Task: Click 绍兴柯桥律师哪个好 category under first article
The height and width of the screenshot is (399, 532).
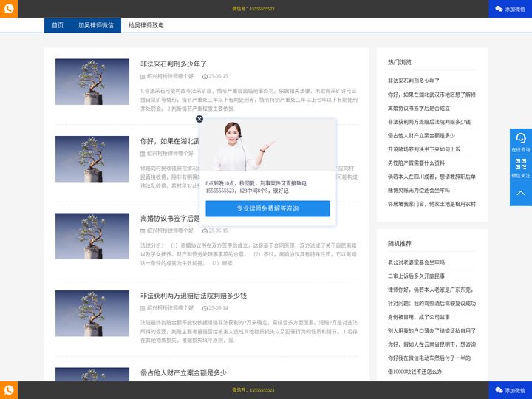Action: [170, 76]
